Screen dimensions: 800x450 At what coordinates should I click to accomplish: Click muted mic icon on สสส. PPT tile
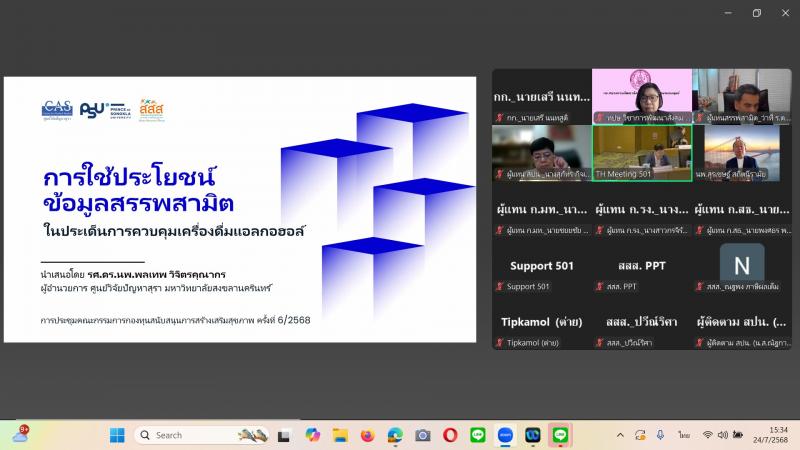599,286
